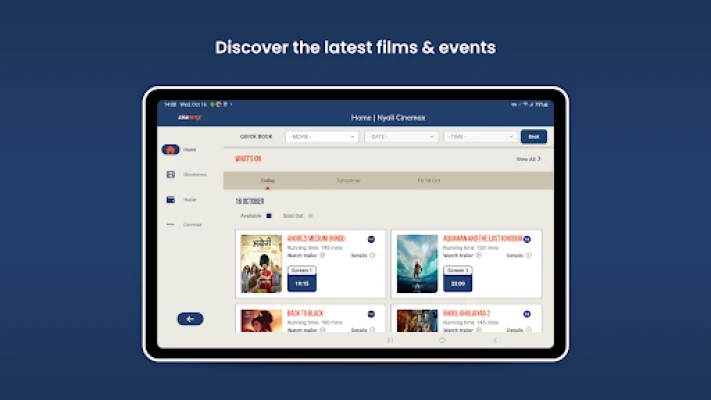Expand the Movie dropdown in Quick Book
The image size is (711, 400).
(x=321, y=137)
